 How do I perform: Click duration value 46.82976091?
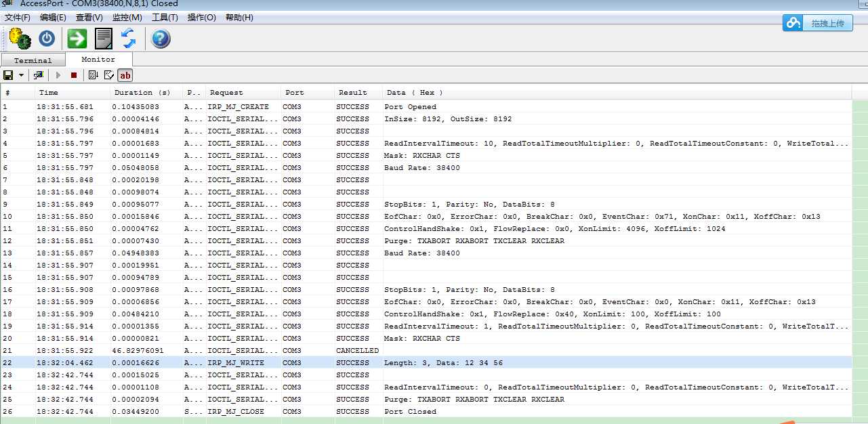[138, 351]
